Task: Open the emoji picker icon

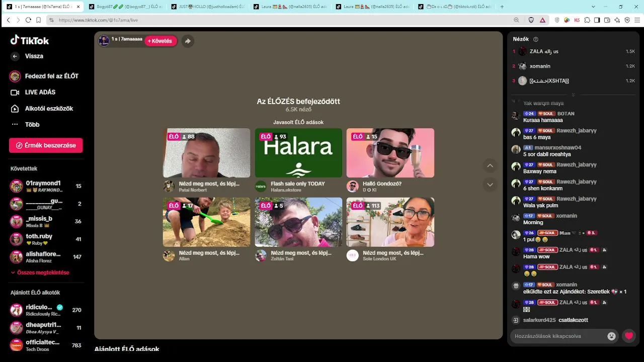Action: 612,336
